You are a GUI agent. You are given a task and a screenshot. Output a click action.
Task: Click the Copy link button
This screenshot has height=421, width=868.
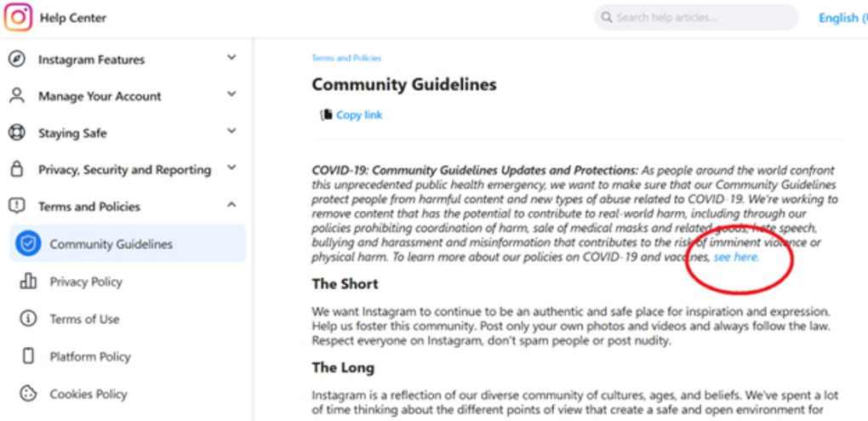(351, 115)
